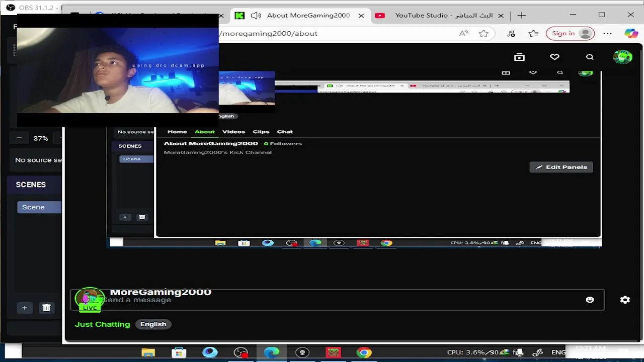Open the media control music-note icon
This screenshot has height=362, width=644.
point(511,34)
